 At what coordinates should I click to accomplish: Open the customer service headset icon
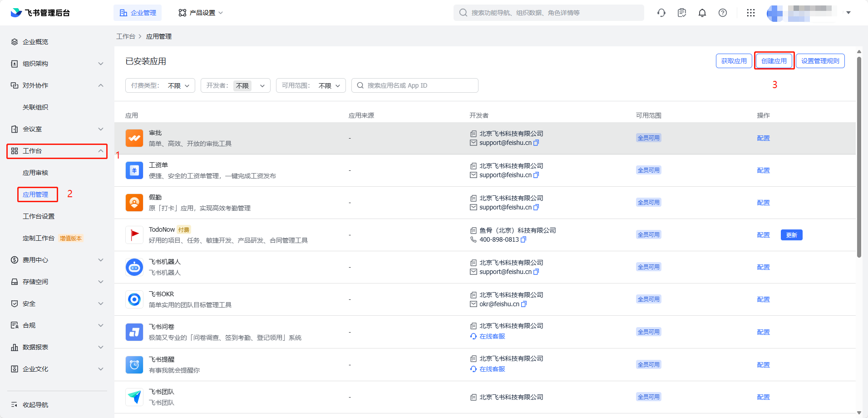point(661,13)
